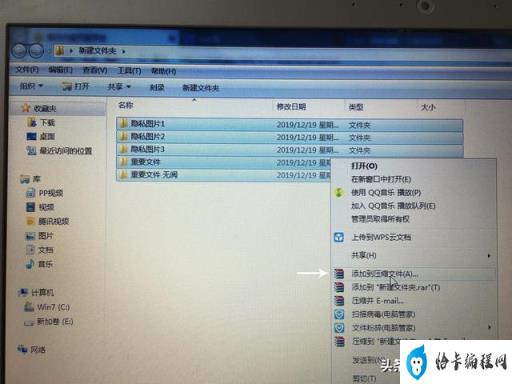Open the 共享 toolbar dropdown
The height and width of the screenshot is (384, 512).
click(x=119, y=87)
